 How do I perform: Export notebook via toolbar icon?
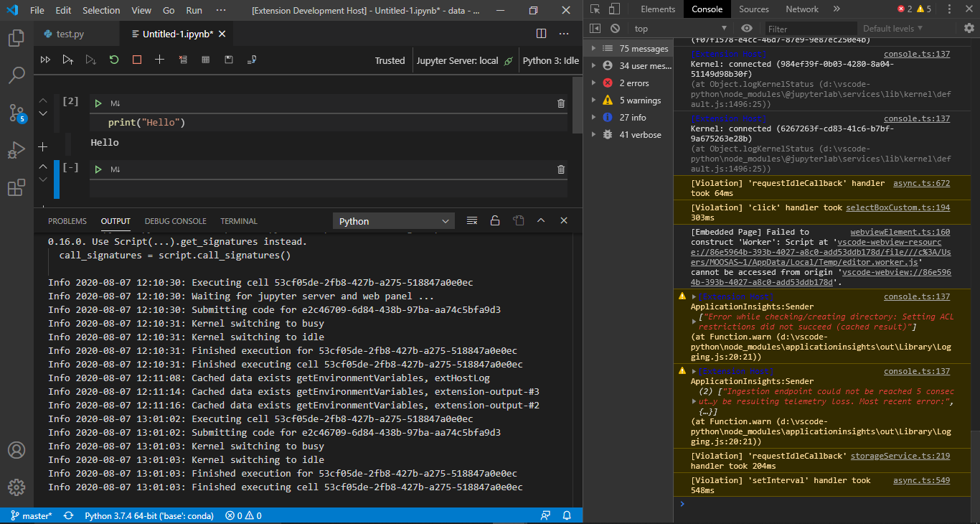click(x=252, y=60)
